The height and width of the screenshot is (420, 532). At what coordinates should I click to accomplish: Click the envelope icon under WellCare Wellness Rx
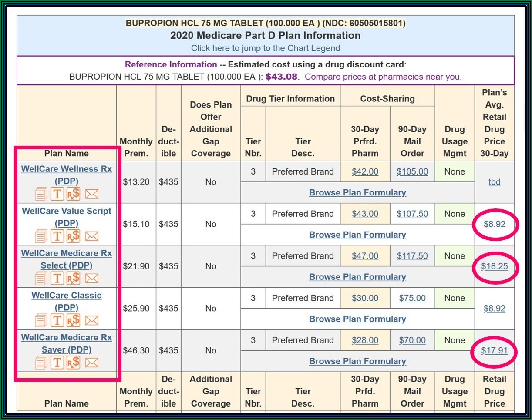[91, 194]
